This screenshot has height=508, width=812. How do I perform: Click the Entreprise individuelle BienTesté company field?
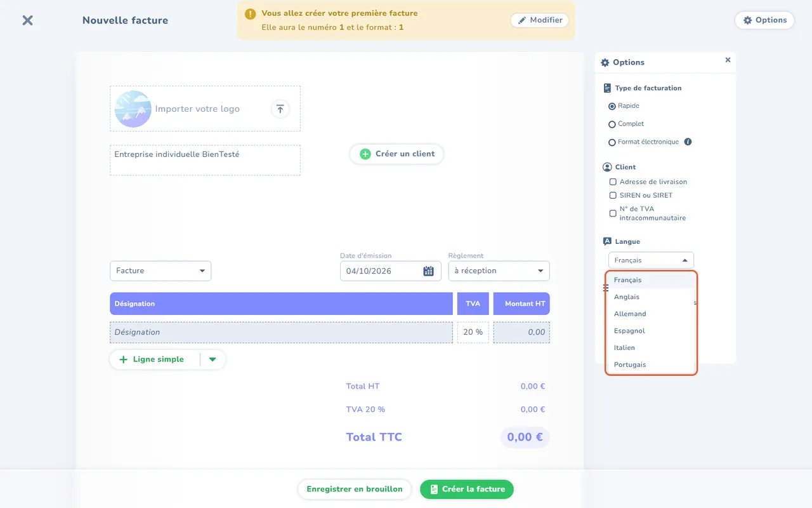205,160
